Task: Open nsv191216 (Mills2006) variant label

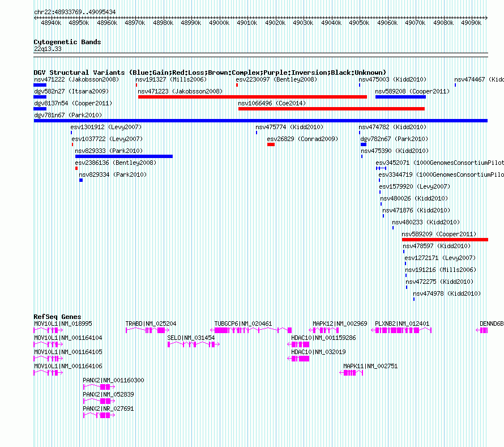Action: point(441,270)
